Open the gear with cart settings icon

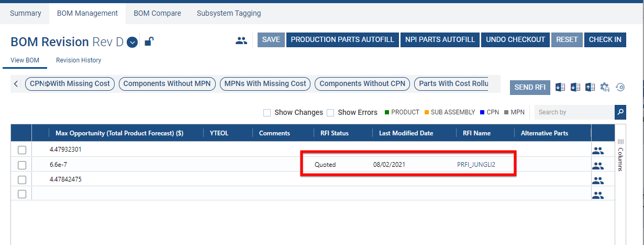point(605,88)
